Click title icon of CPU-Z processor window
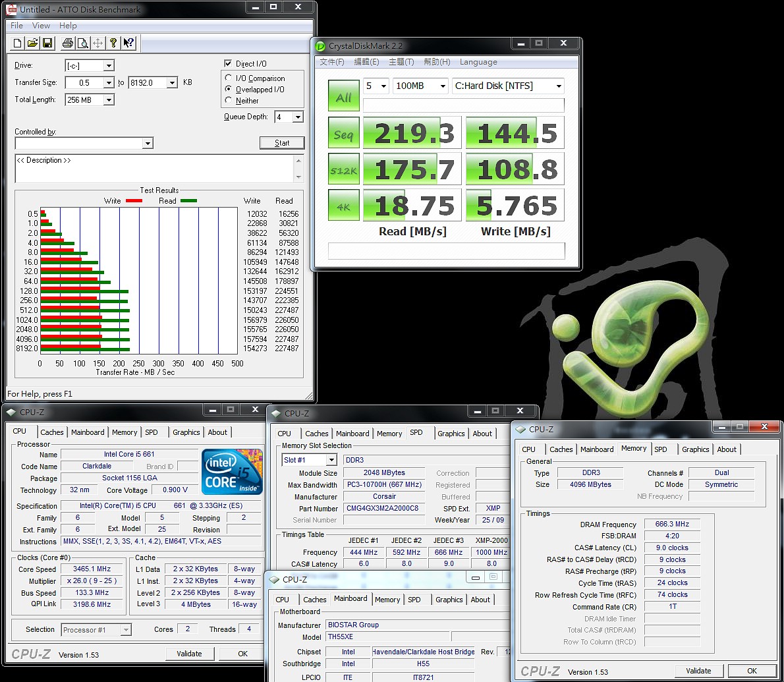784x682 pixels. [x=11, y=412]
